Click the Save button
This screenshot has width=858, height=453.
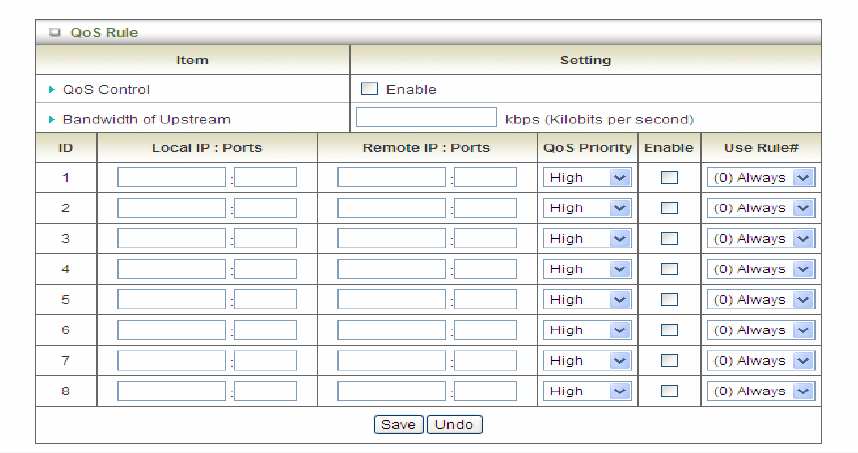point(398,424)
